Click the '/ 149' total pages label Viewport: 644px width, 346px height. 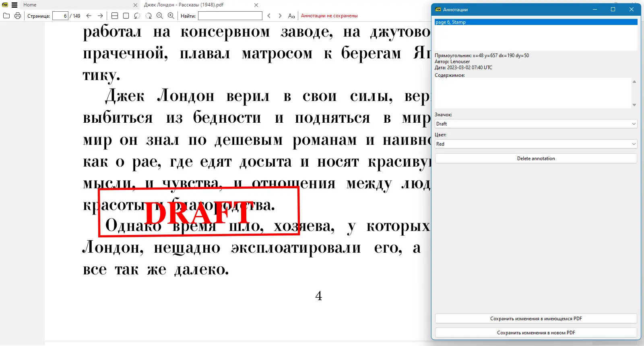[75, 16]
